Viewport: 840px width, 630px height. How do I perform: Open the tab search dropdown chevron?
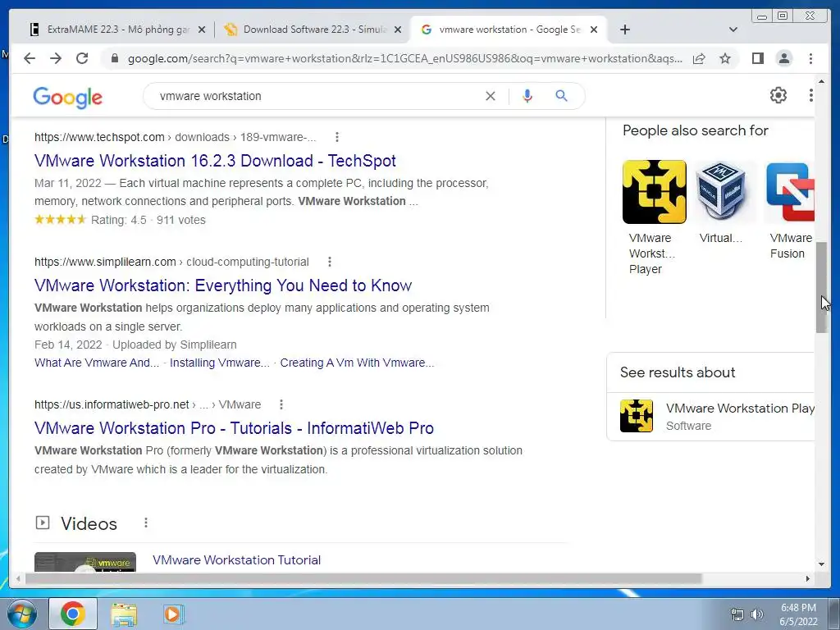(733, 30)
